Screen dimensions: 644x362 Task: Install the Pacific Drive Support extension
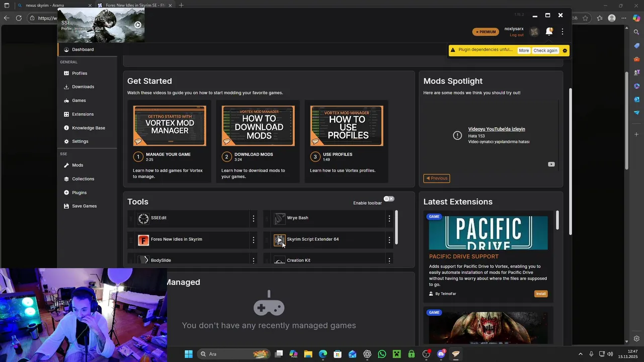coord(541,294)
